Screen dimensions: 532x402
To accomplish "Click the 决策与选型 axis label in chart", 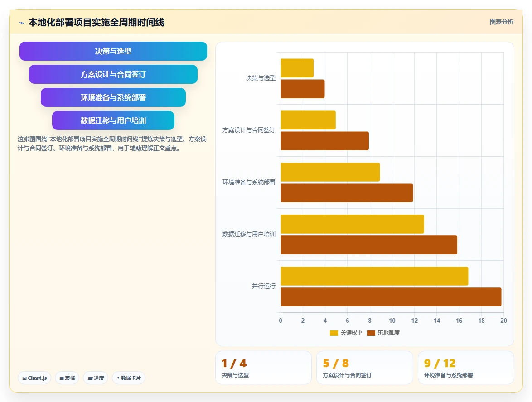I will [x=261, y=78].
